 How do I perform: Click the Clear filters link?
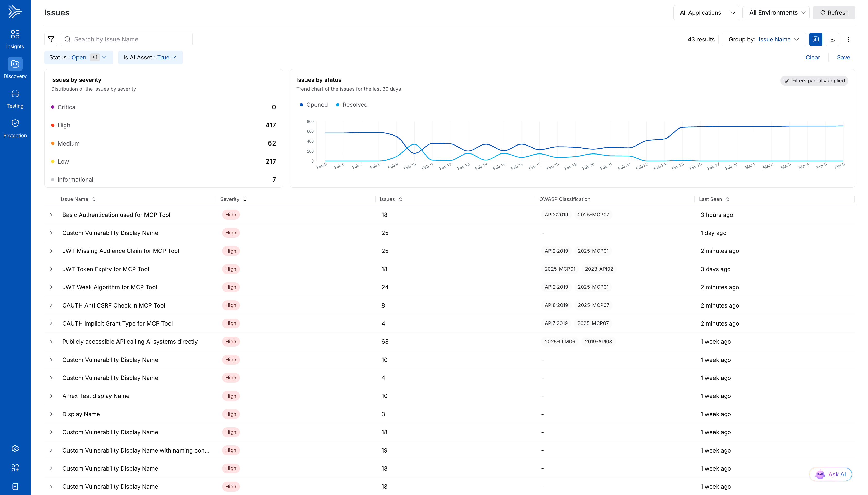point(813,57)
